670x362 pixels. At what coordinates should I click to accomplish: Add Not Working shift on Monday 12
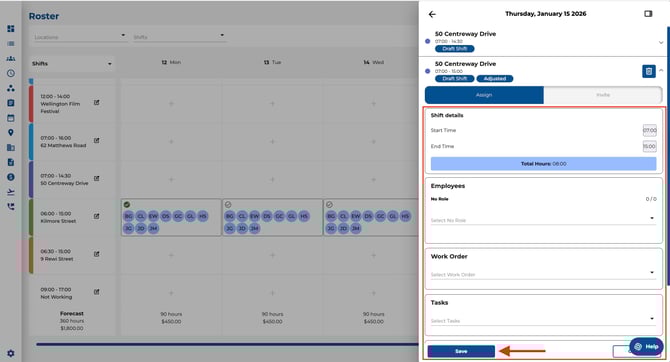click(171, 293)
